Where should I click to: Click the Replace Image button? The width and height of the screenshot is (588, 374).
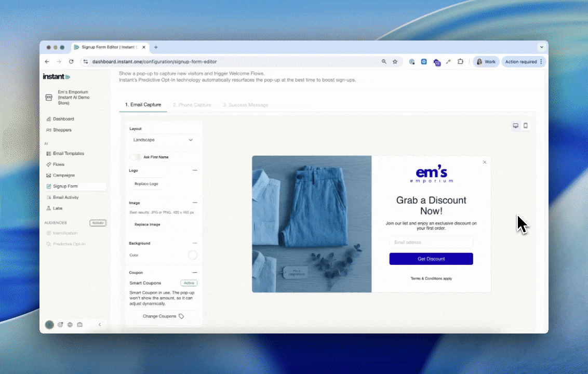point(147,224)
